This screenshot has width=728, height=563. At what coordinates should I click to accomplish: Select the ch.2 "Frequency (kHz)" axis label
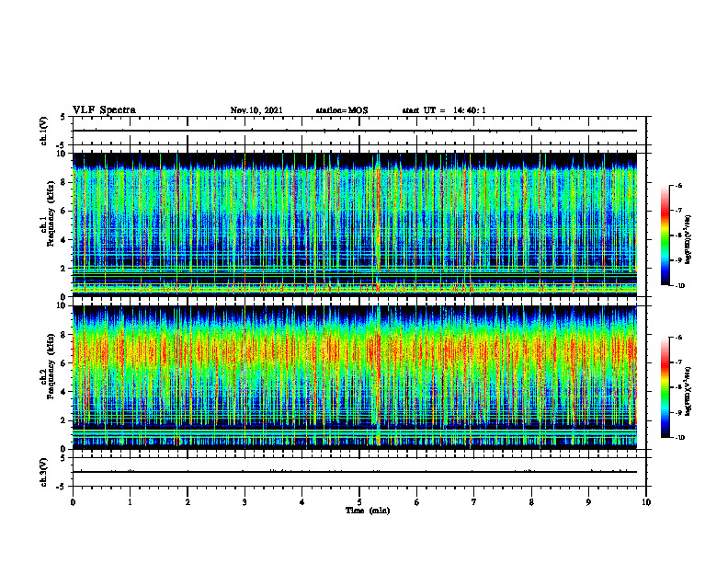point(51,366)
